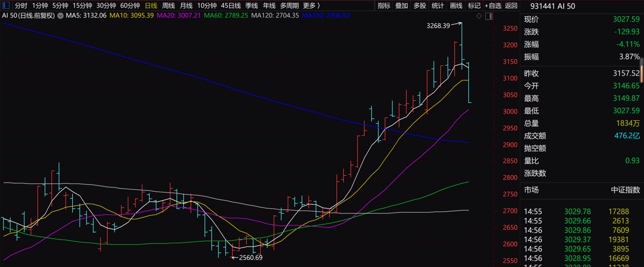Click the 叠加 overlay button
This screenshot has height=267, width=644.
402,6
